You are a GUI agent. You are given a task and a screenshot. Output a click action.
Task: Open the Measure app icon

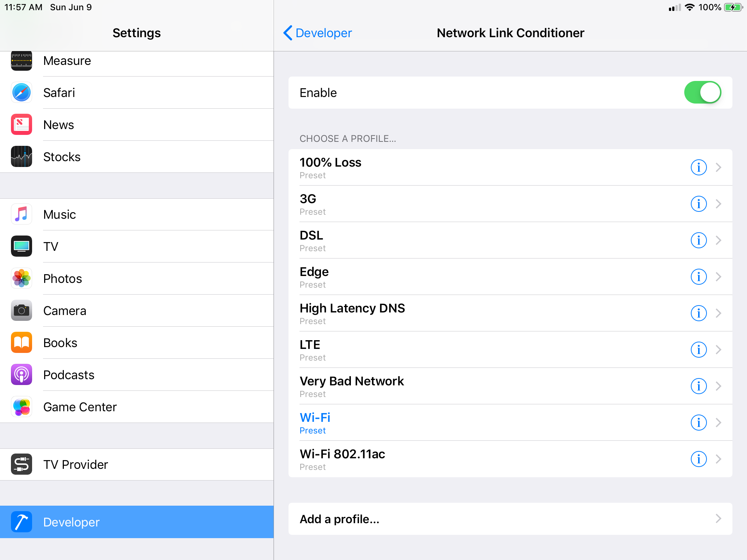pos(22,61)
